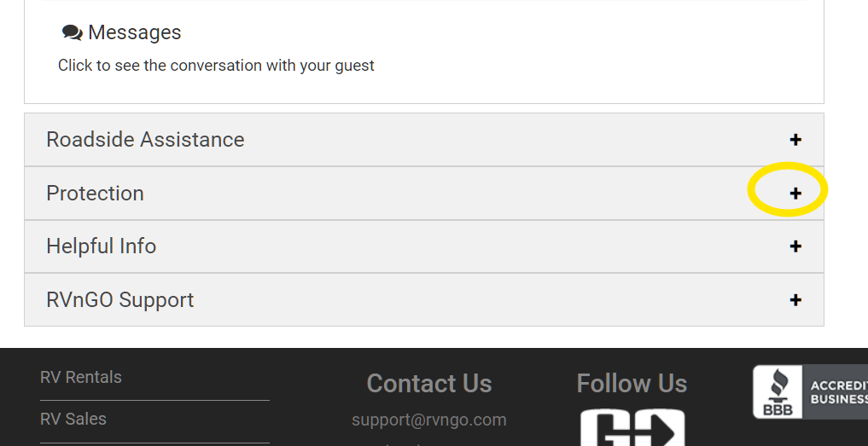
Task: Click the BBB torch logo
Action: coord(779,391)
